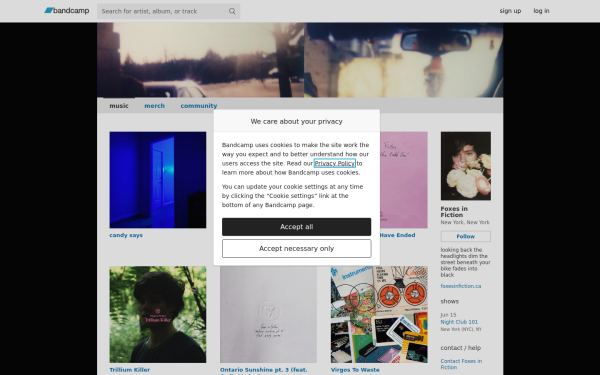This screenshot has width=600, height=375.
Task: Open the Ontario Sunshine pt. 3 title link
Action: tap(263, 370)
